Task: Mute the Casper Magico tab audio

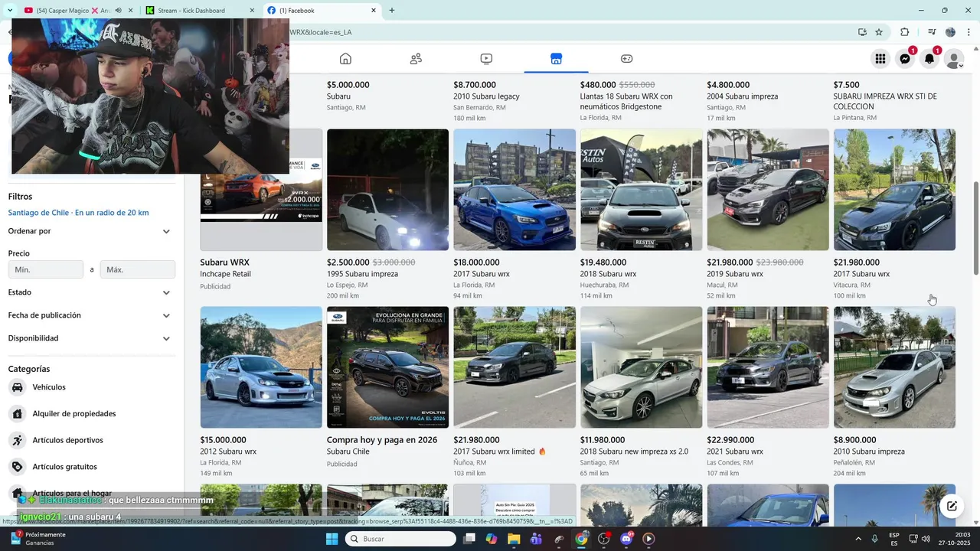Action: coord(119,11)
